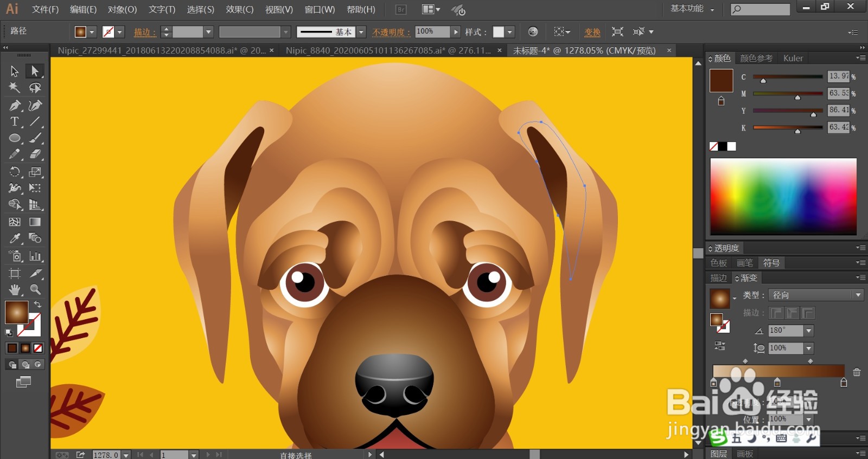Reverse gradient icon in Gradient panel
The image size is (868, 459).
point(720,345)
